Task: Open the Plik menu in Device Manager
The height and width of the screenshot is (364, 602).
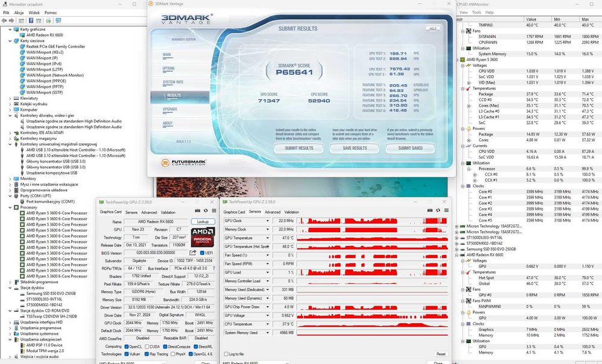Action: click(x=6, y=13)
